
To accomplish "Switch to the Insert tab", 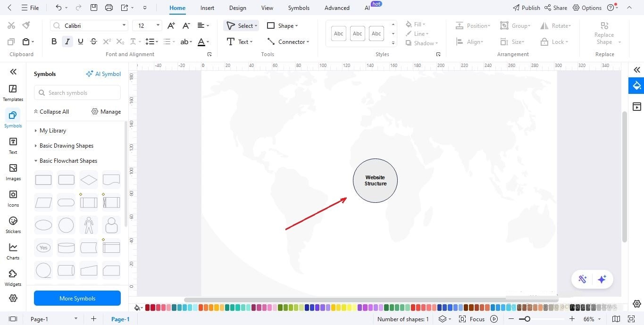I will pos(207,8).
